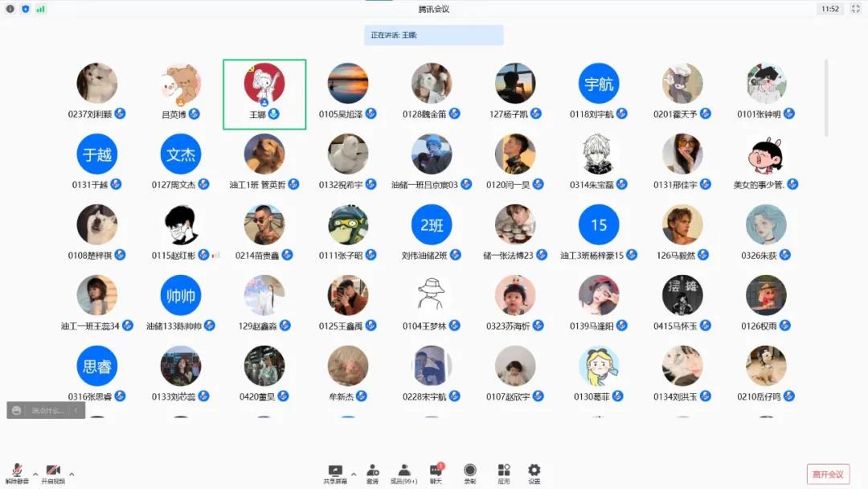
Task: Click the meeting info icon at top-left
Action: point(10,9)
